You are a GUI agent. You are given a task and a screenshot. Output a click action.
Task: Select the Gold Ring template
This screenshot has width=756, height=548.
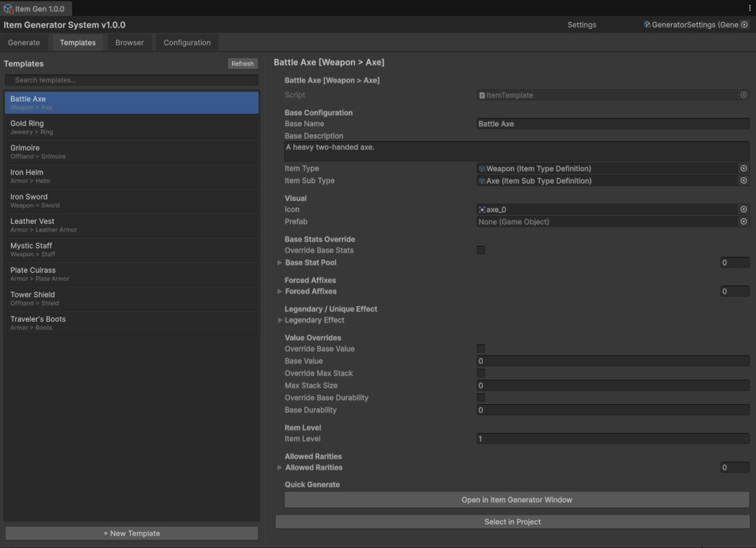131,127
